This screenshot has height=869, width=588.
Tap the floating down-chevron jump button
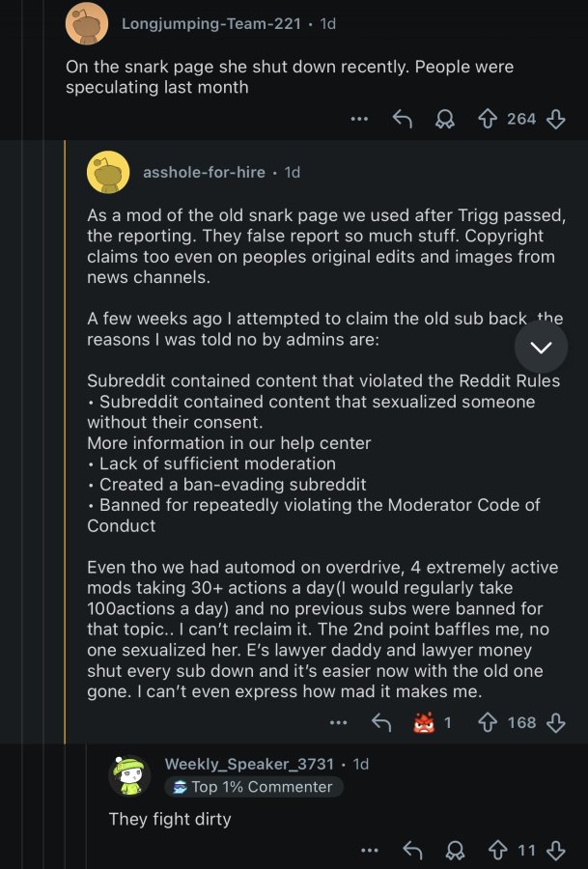[541, 347]
